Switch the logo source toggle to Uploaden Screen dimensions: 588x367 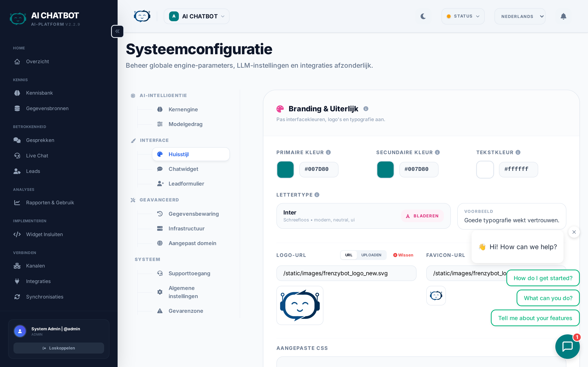click(371, 255)
